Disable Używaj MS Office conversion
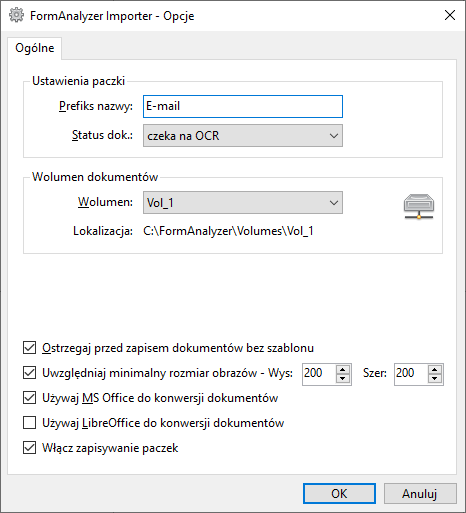 pos(29,398)
